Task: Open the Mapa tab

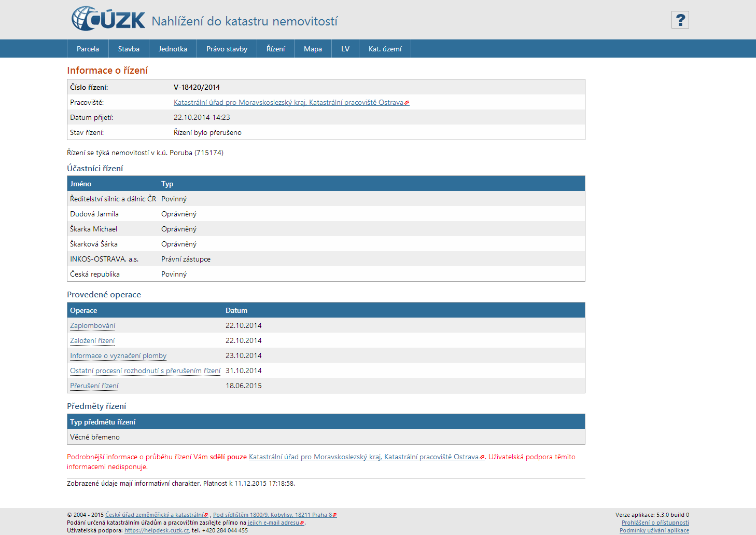Action: pos(313,49)
